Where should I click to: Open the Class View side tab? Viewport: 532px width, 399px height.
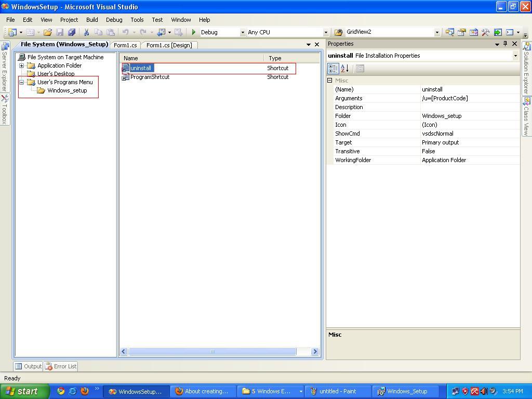tap(526, 117)
